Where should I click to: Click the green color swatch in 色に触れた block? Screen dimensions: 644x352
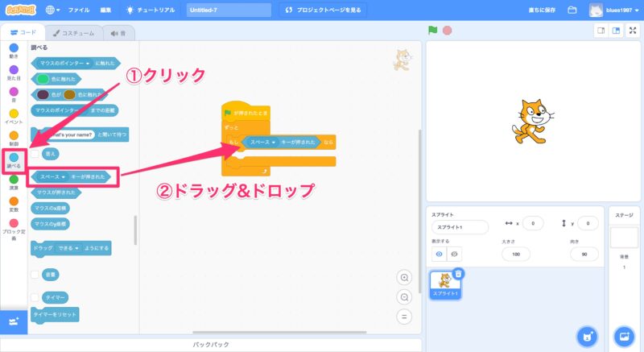43,79
